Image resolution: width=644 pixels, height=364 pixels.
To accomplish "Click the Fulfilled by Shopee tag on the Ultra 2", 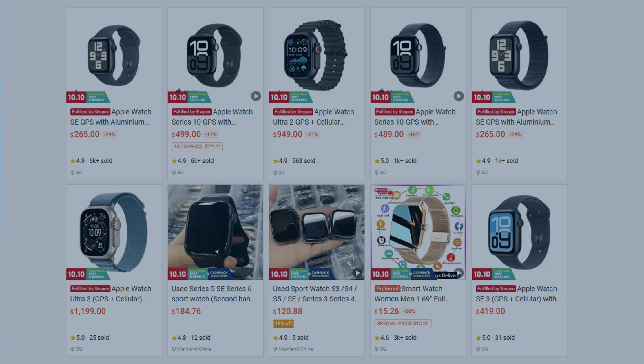I will [293, 112].
